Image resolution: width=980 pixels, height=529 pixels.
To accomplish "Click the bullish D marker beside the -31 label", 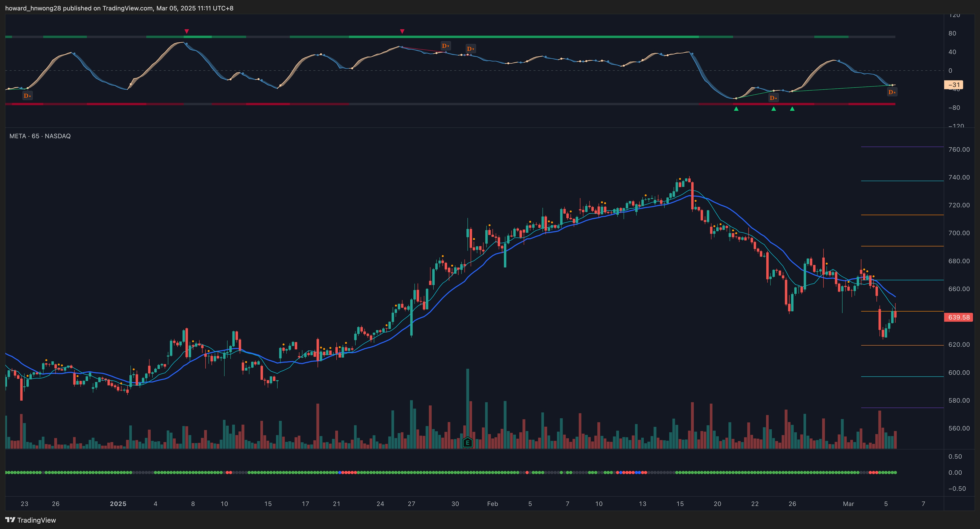I will coord(892,92).
